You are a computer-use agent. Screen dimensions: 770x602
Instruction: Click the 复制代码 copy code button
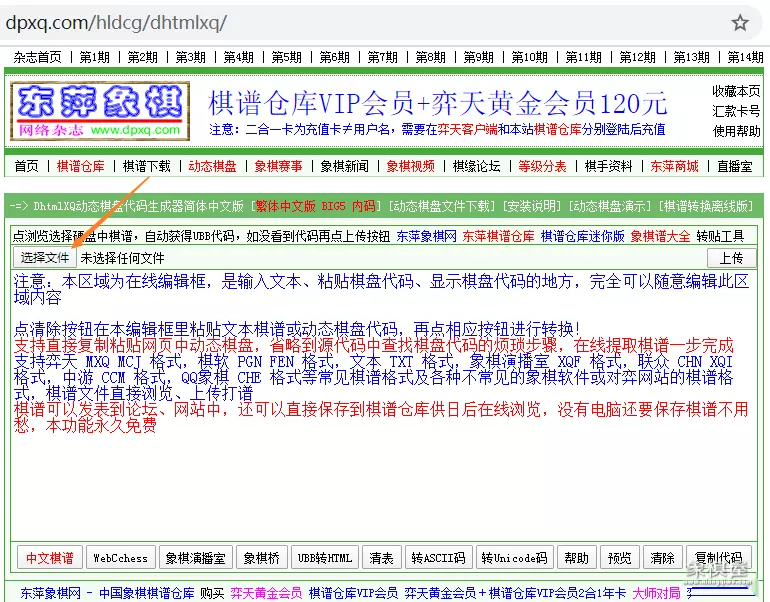[x=718, y=558]
